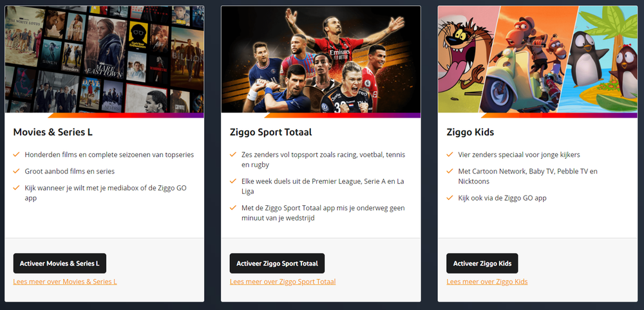
Task: Click the checkmark beside Elke week duels
Action: [233, 181]
